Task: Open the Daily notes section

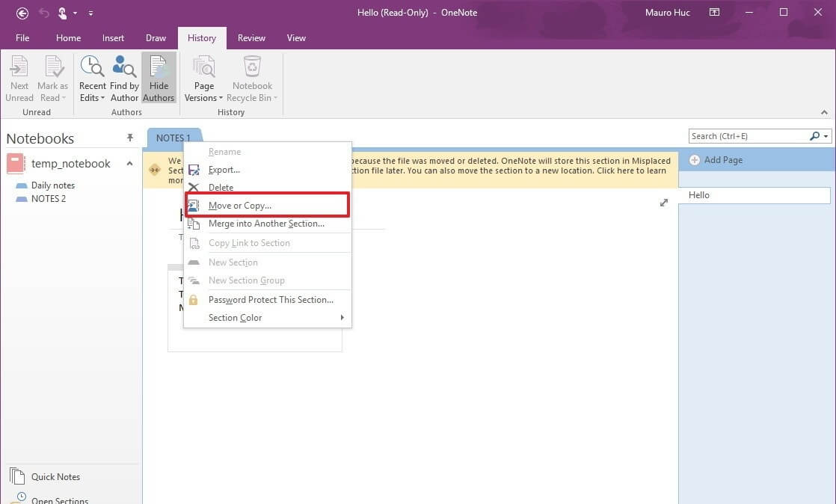Action: click(52, 185)
